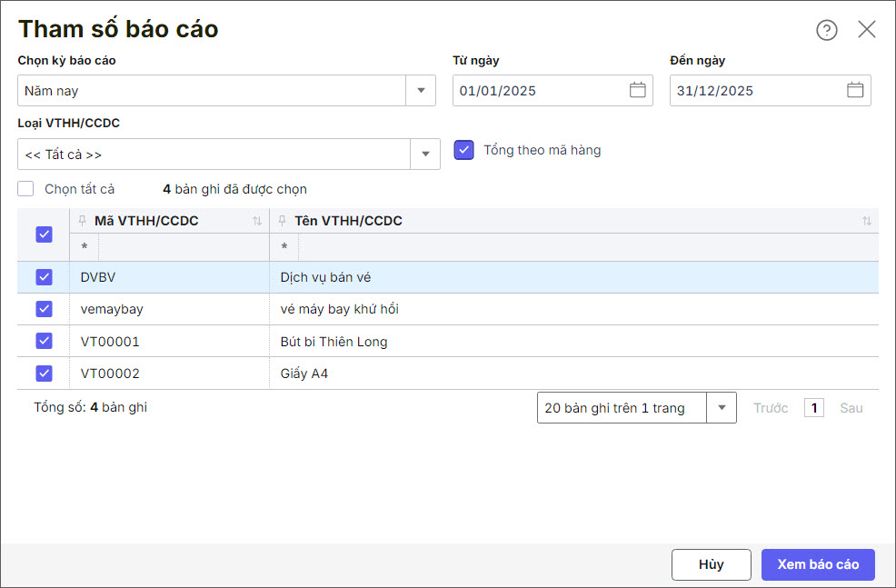
Task: Click the Xem báo cáo button
Action: pos(817,564)
